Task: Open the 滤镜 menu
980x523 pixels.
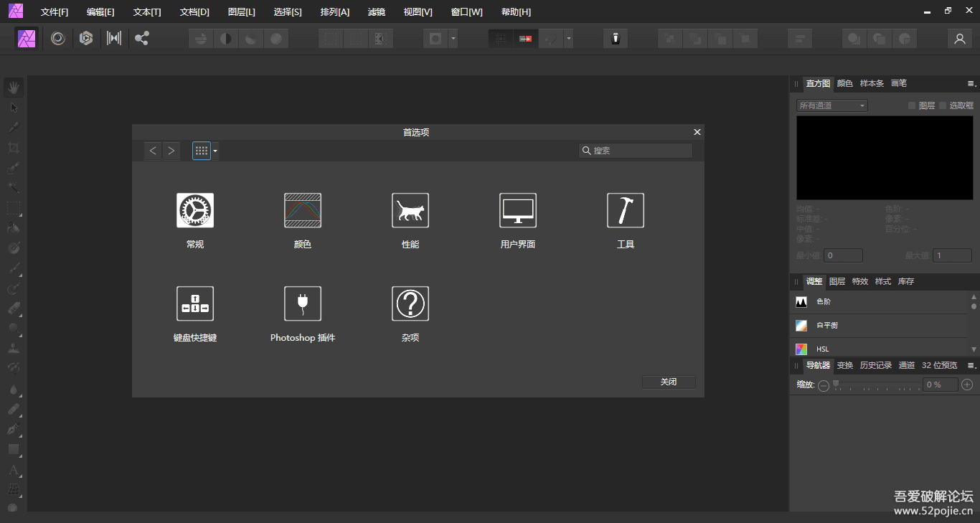Action: click(x=377, y=12)
